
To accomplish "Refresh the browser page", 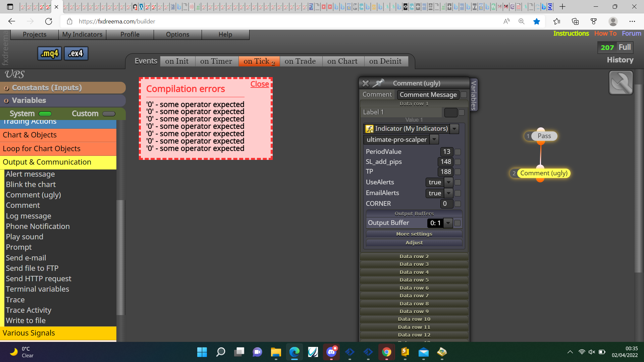I will 49,21.
